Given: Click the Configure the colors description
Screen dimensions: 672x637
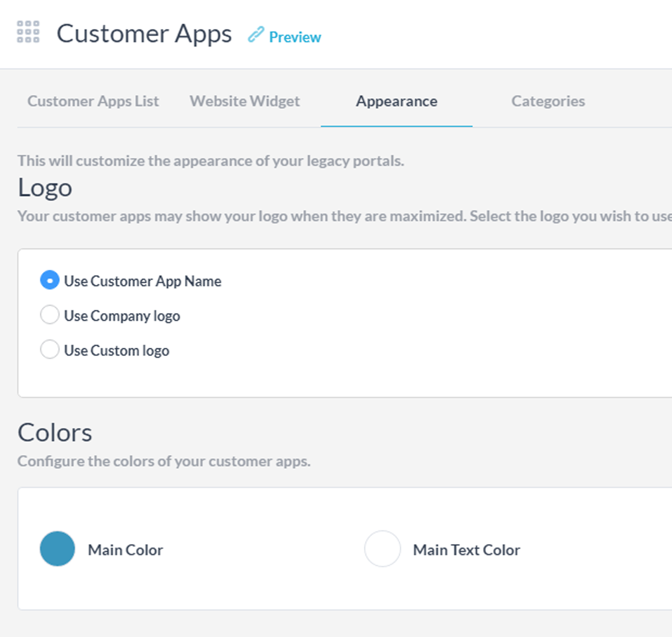Looking at the screenshot, I should (x=164, y=461).
